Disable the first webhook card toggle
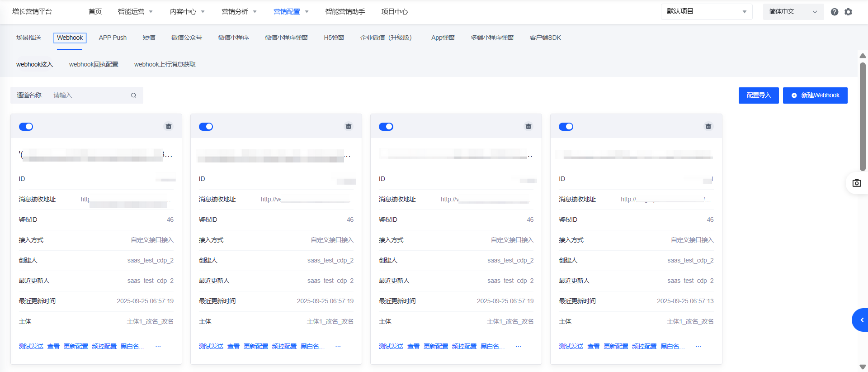Screen dimensions: 868x372 [x=26, y=127]
